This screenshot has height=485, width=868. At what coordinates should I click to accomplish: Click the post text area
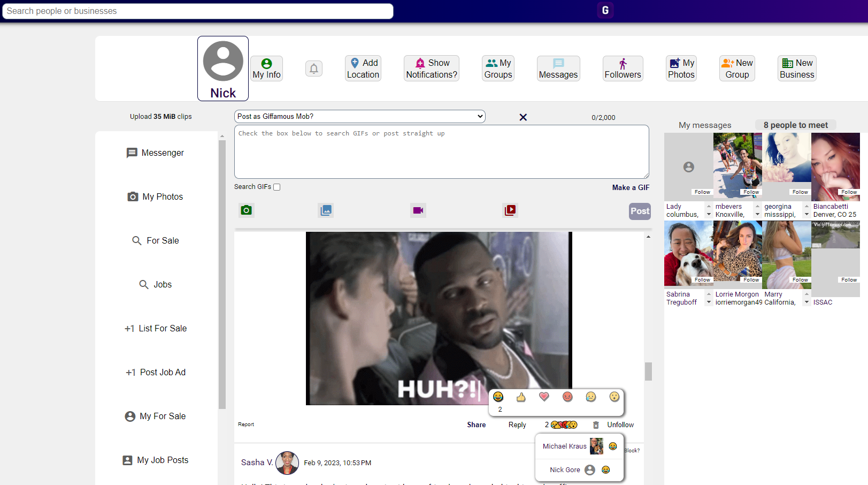(x=442, y=151)
